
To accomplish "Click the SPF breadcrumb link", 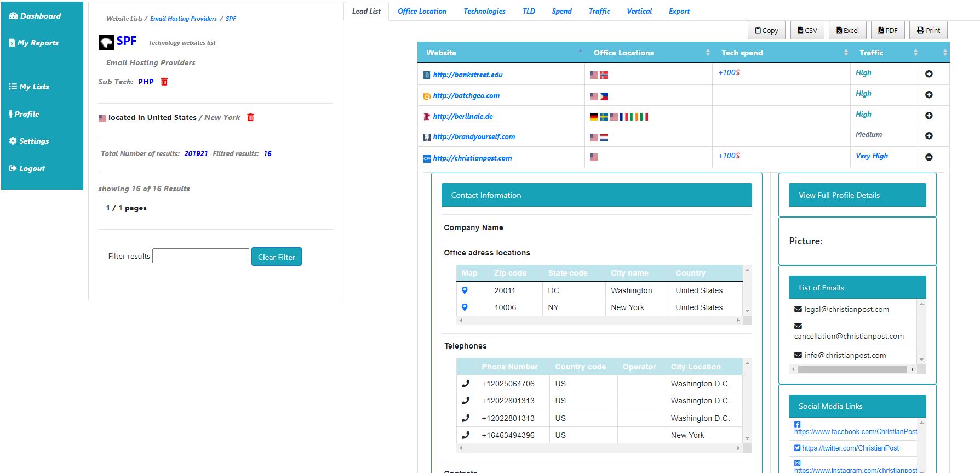I will tap(231, 19).
